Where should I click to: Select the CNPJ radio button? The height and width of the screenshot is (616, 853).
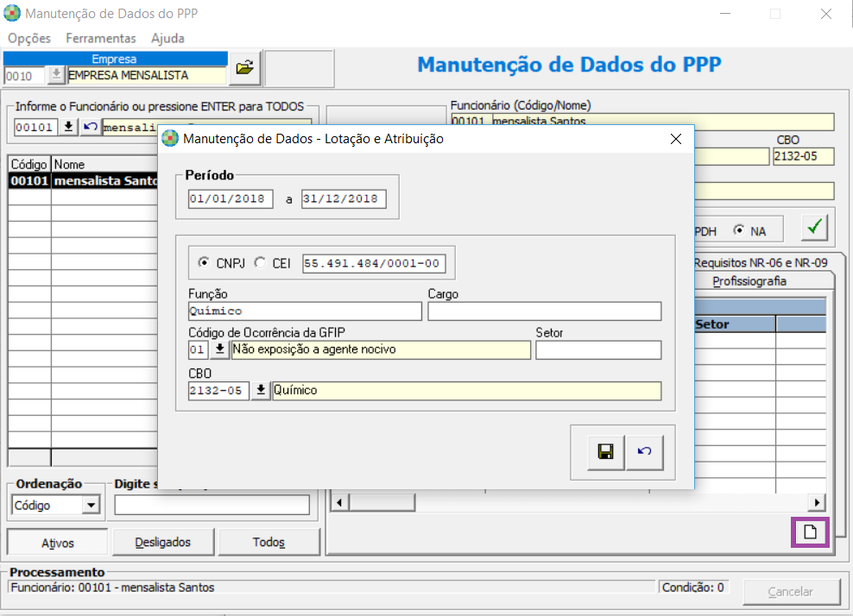(204, 262)
